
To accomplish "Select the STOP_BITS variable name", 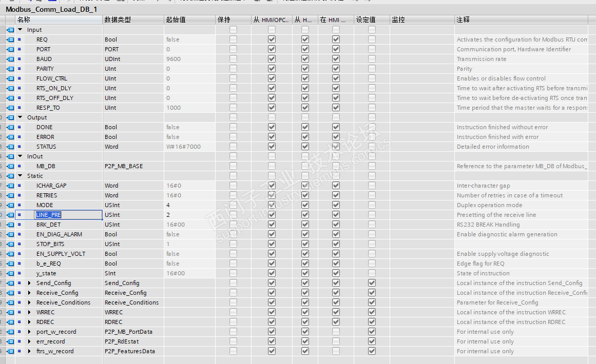I will [50, 244].
